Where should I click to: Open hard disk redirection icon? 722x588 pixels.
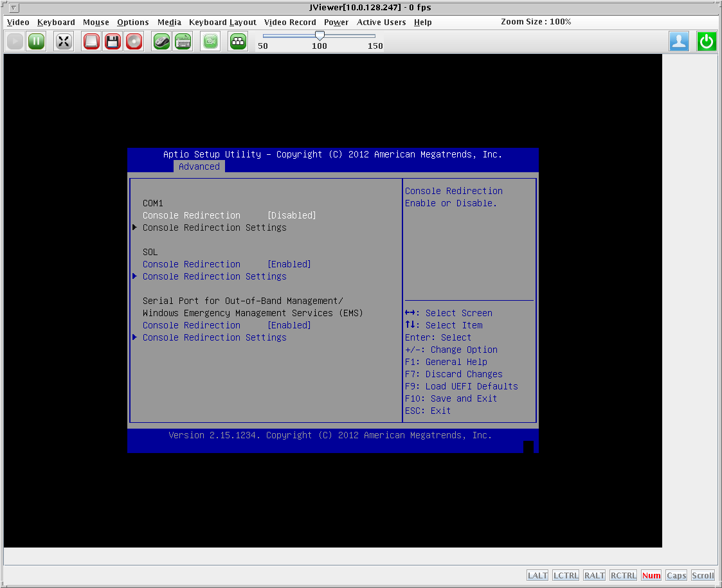(x=92, y=42)
